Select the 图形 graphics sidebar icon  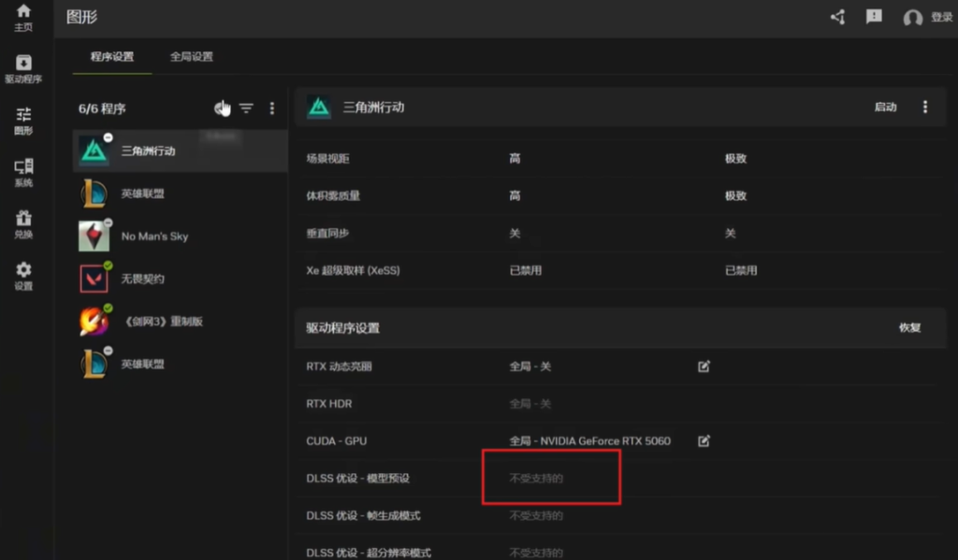pos(23,121)
